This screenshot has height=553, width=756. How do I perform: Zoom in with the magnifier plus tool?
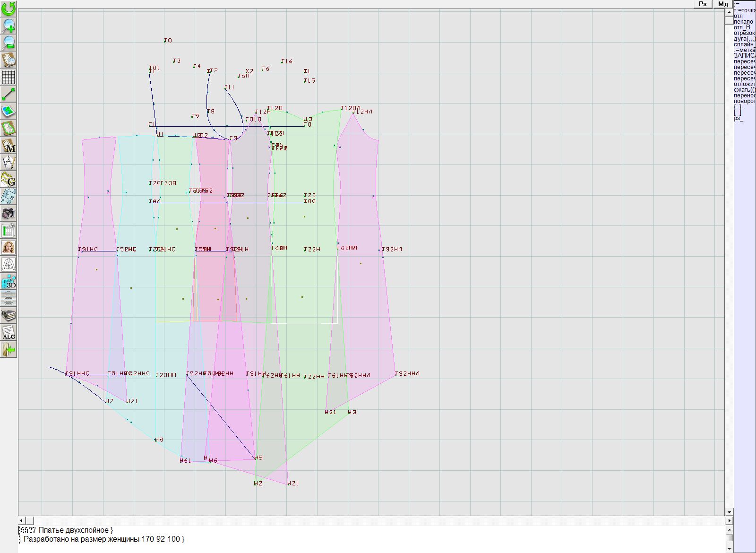[9, 26]
